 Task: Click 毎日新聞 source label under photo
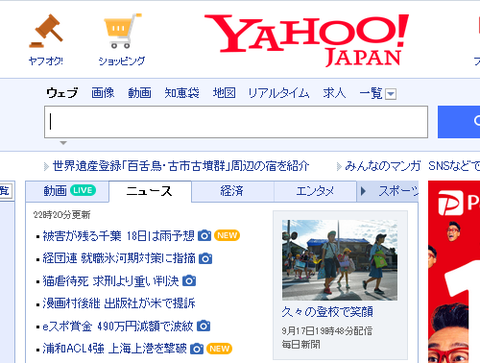301,344
